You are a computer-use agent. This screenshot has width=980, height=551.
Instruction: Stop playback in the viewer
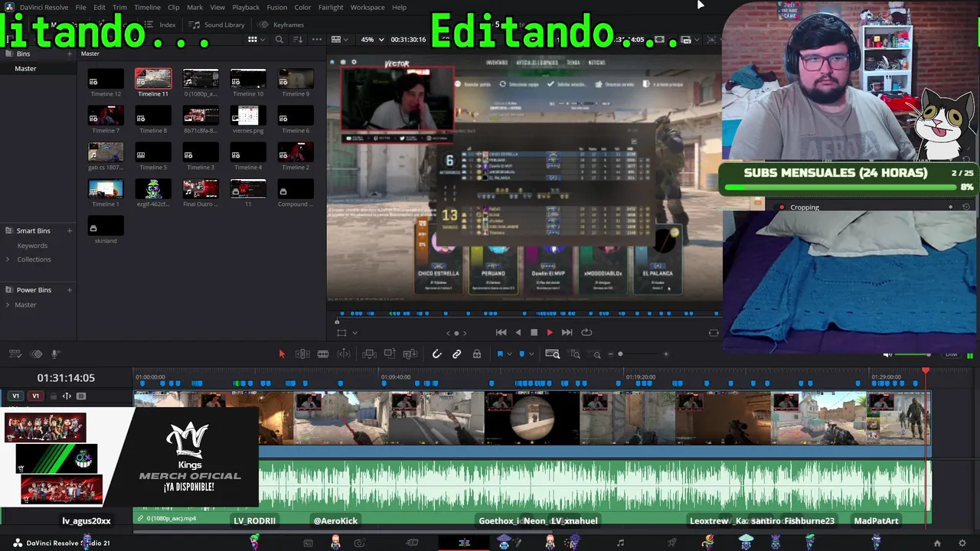[x=534, y=332]
